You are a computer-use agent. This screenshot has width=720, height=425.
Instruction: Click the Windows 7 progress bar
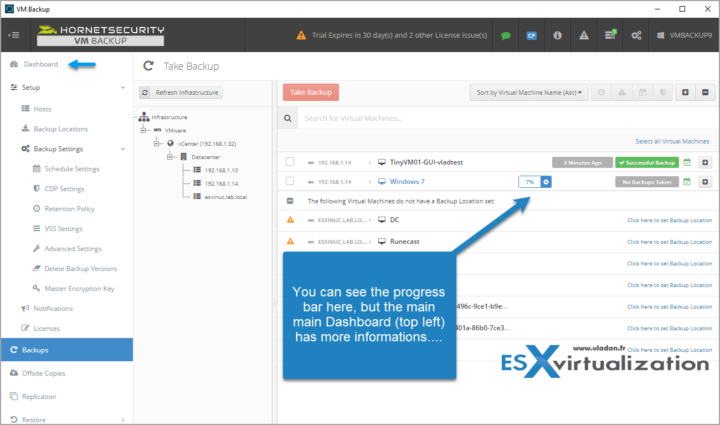(527, 182)
